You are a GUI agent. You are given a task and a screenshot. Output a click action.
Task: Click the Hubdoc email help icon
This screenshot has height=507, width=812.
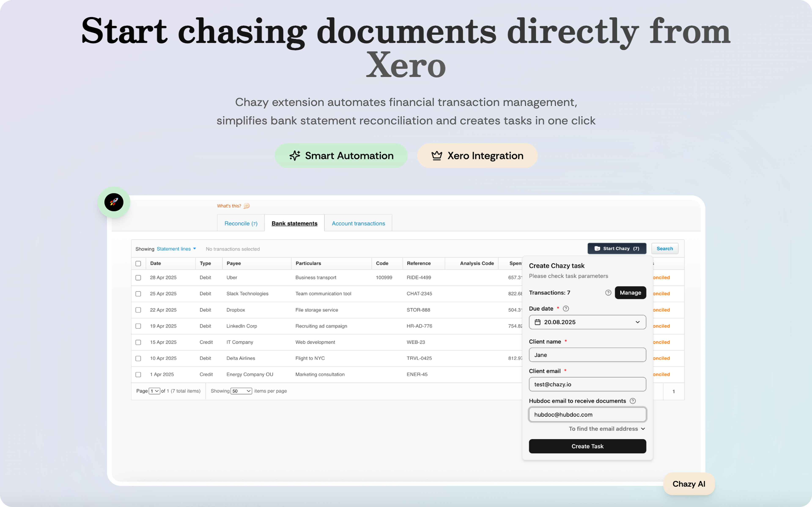coord(632,401)
